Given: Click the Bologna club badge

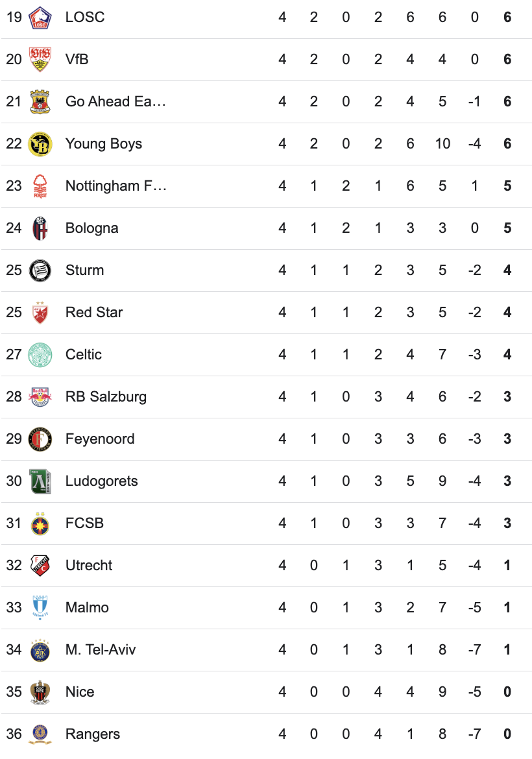Looking at the screenshot, I should click(x=40, y=228).
